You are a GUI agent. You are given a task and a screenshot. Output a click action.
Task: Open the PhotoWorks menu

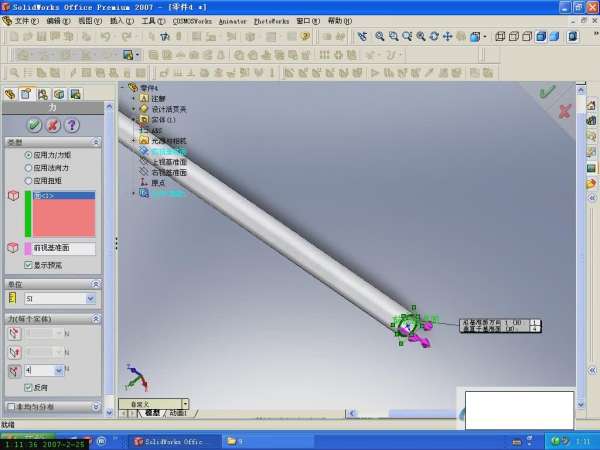pyautogui.click(x=272, y=21)
